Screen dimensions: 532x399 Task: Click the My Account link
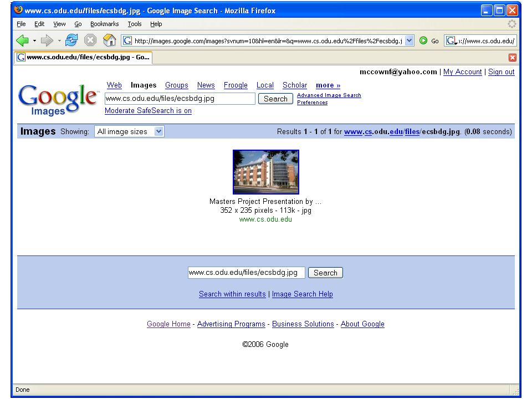click(462, 72)
